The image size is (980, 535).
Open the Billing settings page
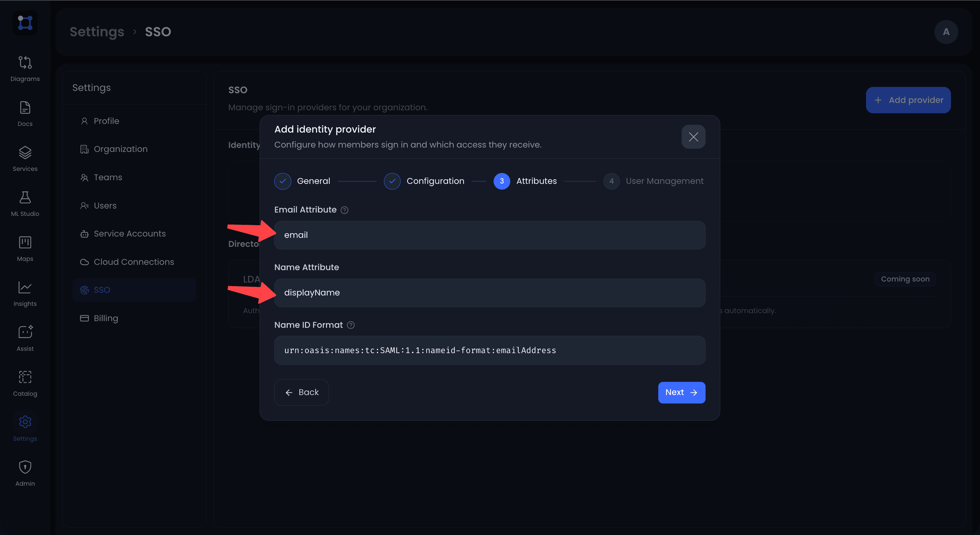pyautogui.click(x=134, y=318)
